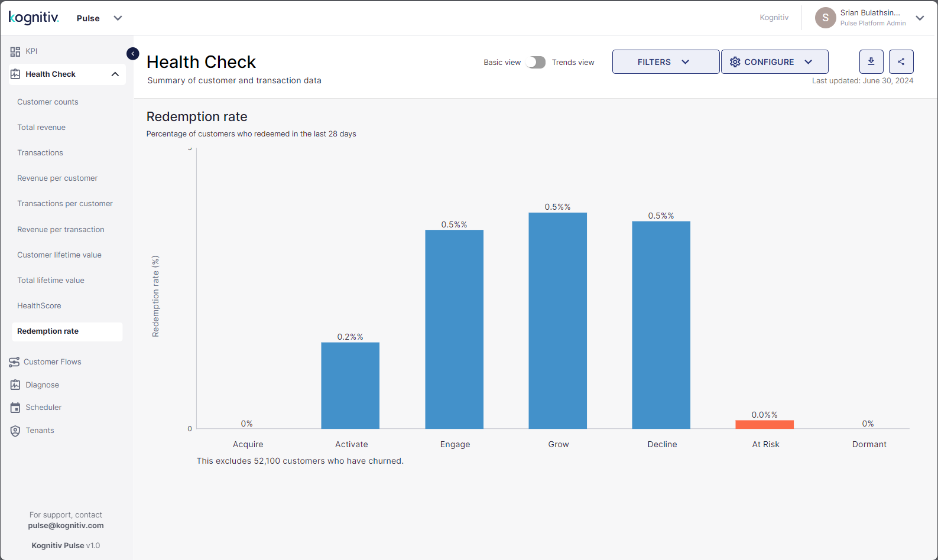Click the Trends view label
This screenshot has height=560, width=938.
pyautogui.click(x=573, y=63)
